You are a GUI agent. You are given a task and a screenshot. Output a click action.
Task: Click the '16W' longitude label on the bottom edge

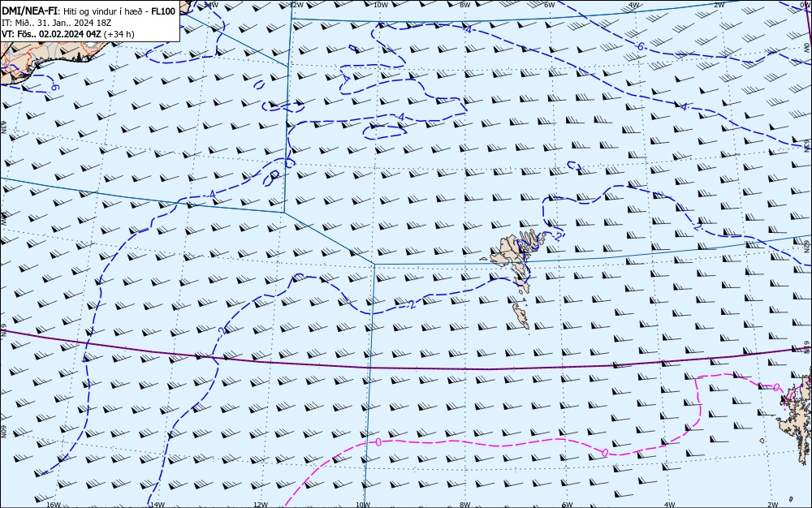point(54,505)
